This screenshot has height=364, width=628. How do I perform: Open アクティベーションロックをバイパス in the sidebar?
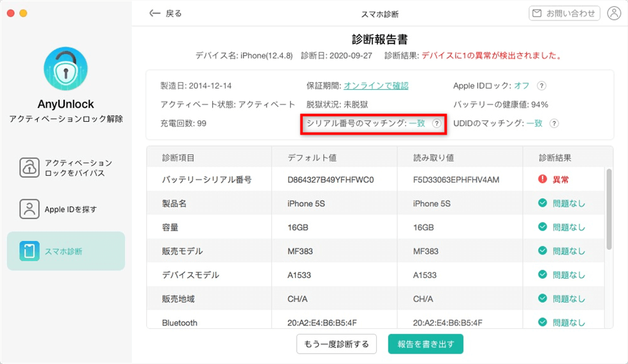point(65,168)
